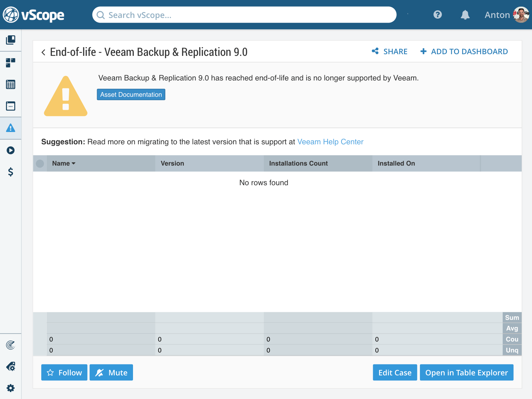Go back with the chevron arrow
The width and height of the screenshot is (532, 399).
click(x=44, y=52)
